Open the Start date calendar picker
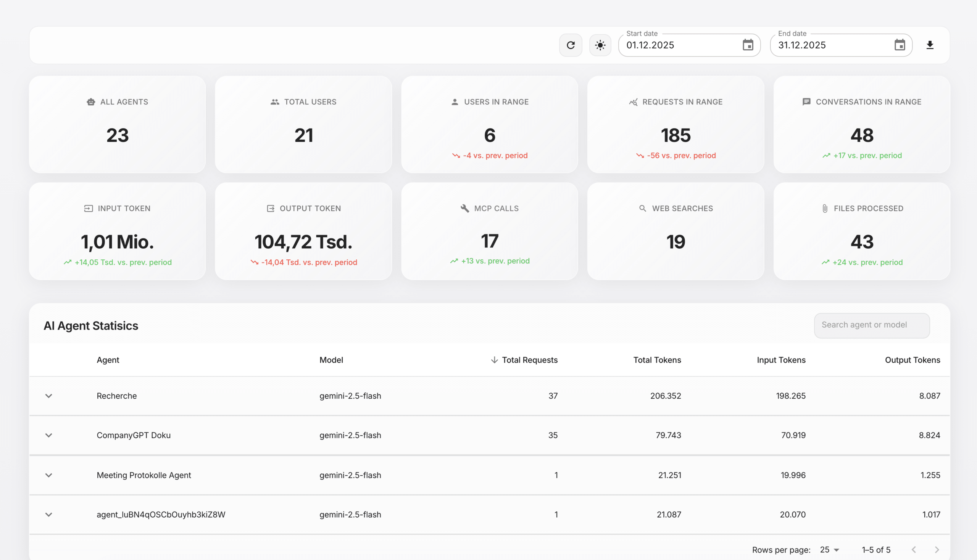Screen dimensions: 977x560 pyautogui.click(x=747, y=45)
